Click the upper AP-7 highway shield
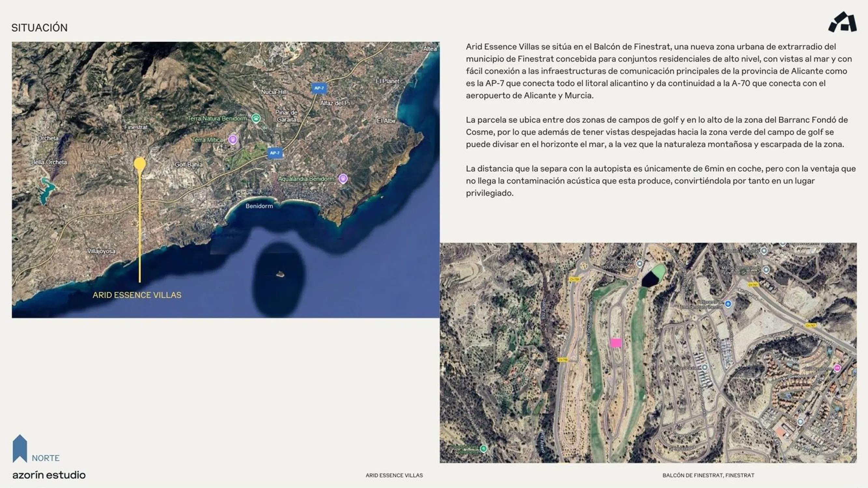 pos(319,88)
